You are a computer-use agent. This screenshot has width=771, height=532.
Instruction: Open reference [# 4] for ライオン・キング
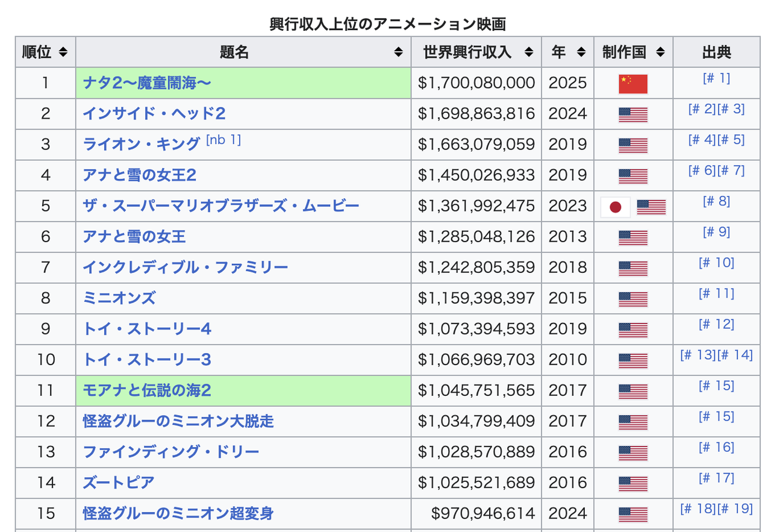pyautogui.click(x=702, y=140)
